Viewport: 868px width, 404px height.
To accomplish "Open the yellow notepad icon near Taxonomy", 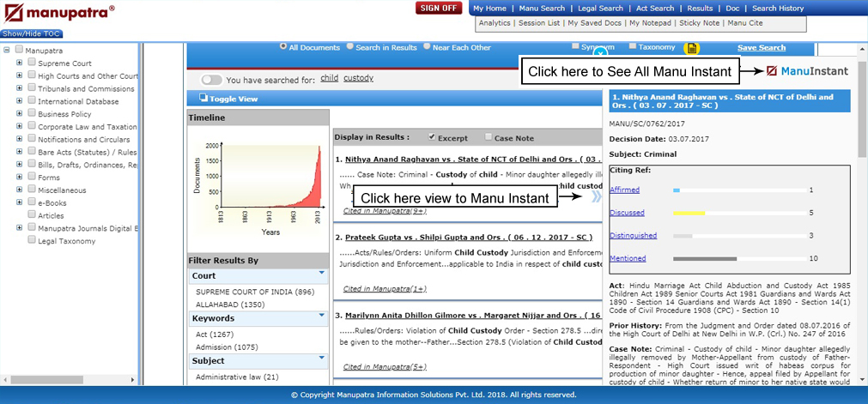I will [691, 48].
